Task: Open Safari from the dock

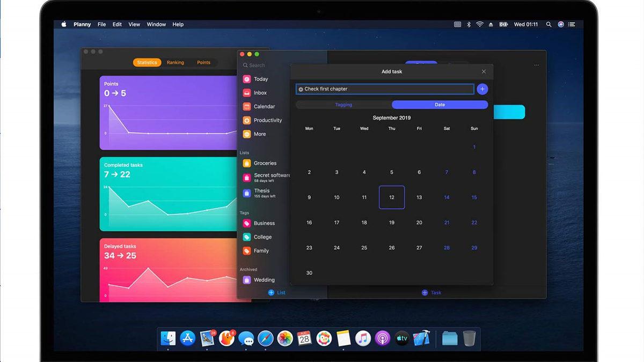Action: [x=266, y=338]
